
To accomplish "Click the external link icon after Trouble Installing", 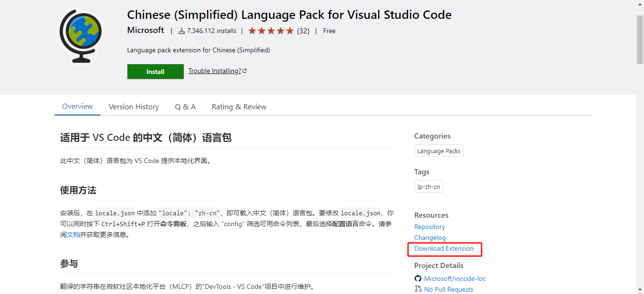I will pos(245,71).
